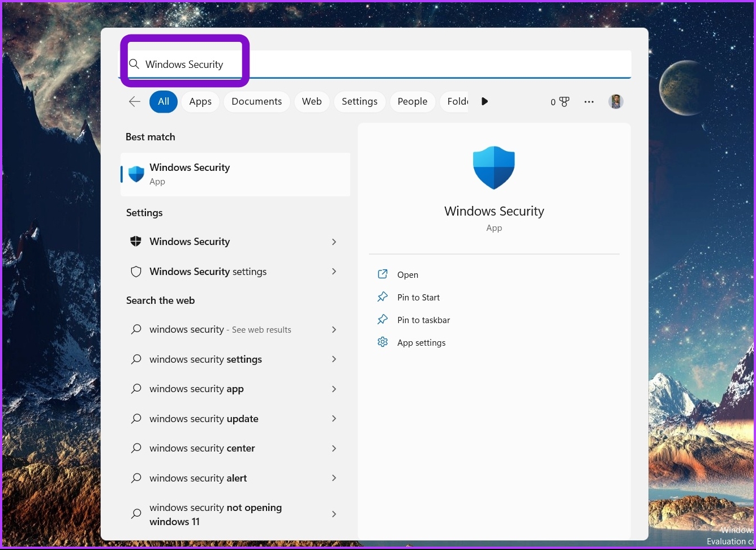Open windows security See web results

pos(235,329)
